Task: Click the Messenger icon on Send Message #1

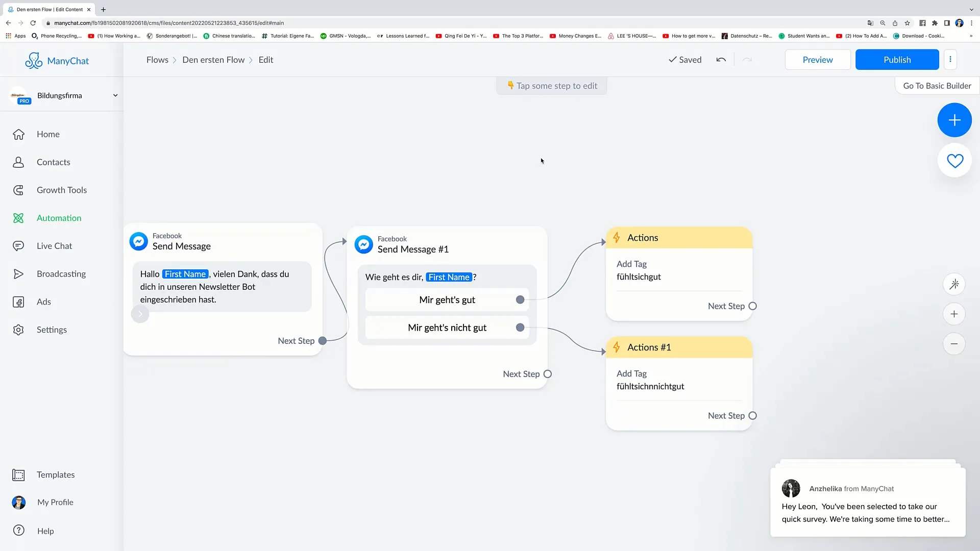Action: 364,244
